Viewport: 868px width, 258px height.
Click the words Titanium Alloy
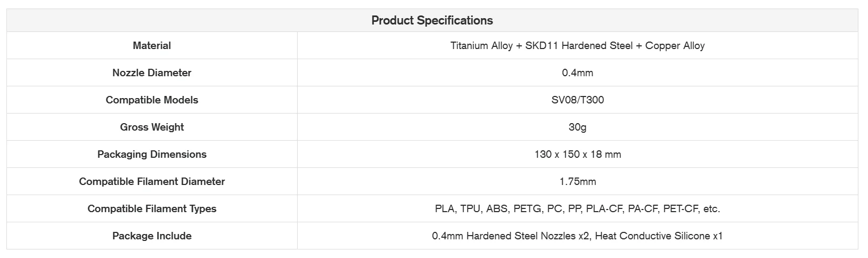481,46
